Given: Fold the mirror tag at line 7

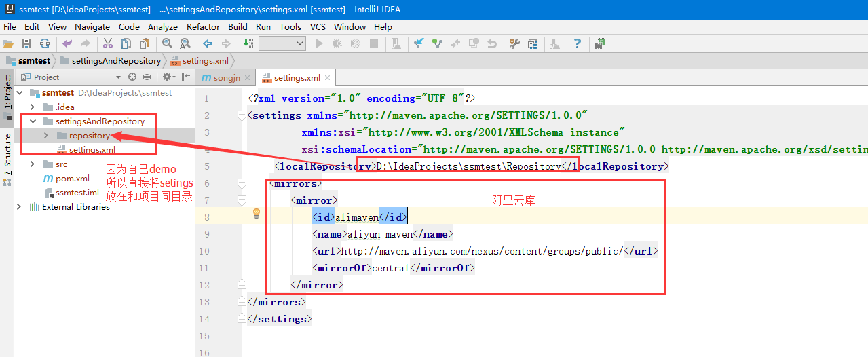Looking at the screenshot, I should click(x=241, y=200).
